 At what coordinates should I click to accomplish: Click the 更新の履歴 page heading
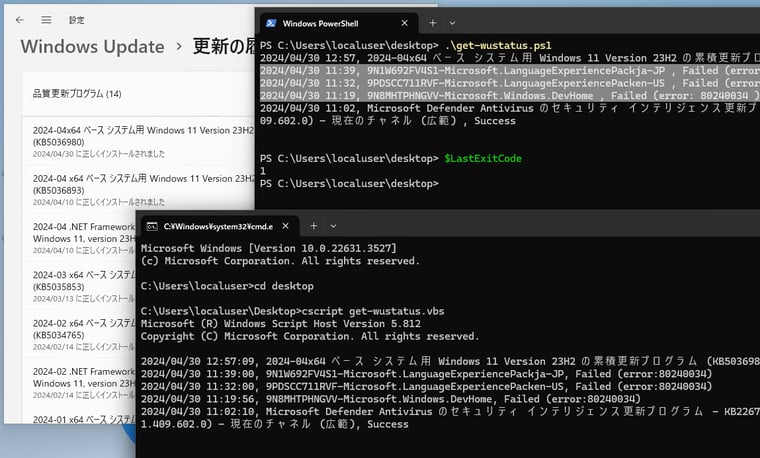224,47
